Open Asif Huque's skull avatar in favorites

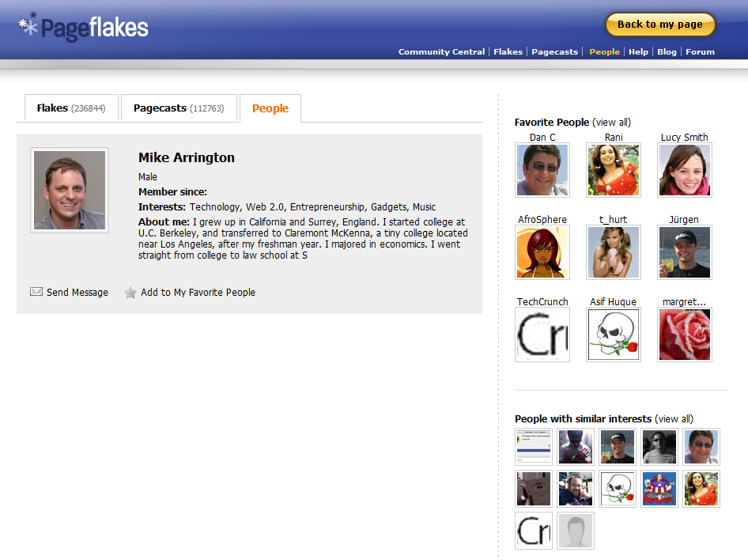(614, 335)
